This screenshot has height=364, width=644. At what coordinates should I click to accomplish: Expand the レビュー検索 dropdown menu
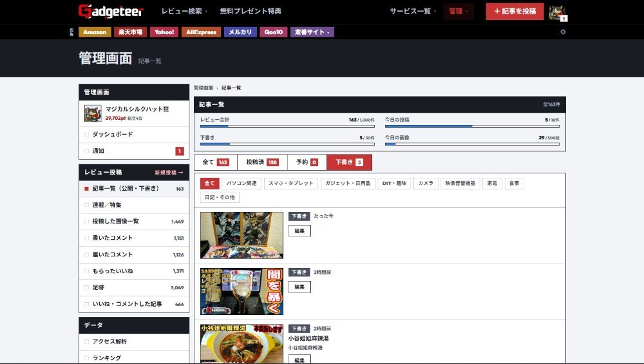pyautogui.click(x=184, y=11)
